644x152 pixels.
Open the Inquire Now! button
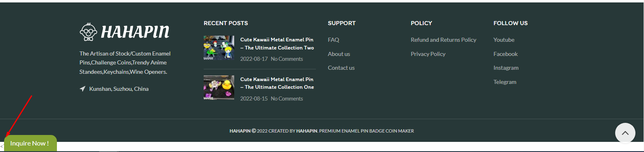point(30,143)
